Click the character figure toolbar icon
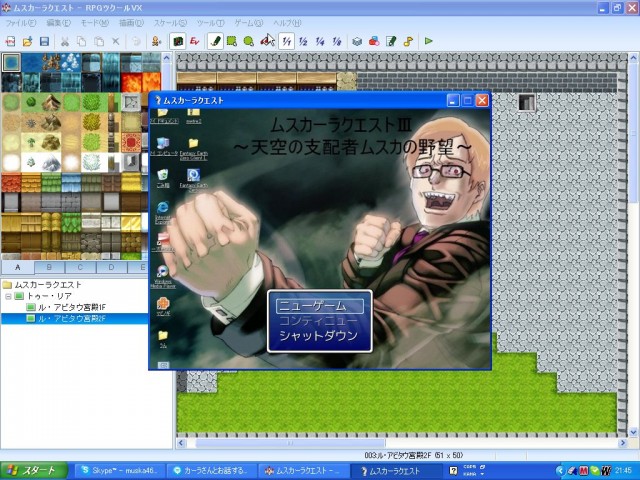Screen dimensions: 640x480 pyautogui.click(x=156, y=41)
